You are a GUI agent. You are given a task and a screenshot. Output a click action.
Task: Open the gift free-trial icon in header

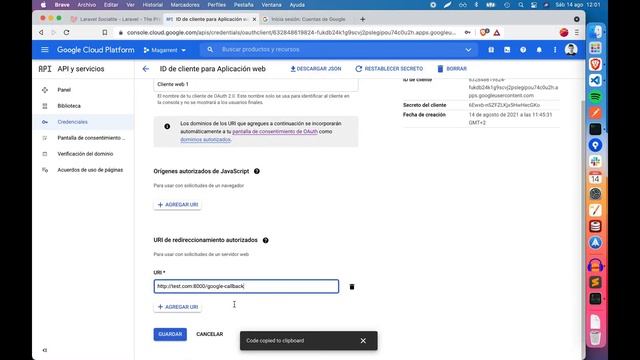pos(491,50)
